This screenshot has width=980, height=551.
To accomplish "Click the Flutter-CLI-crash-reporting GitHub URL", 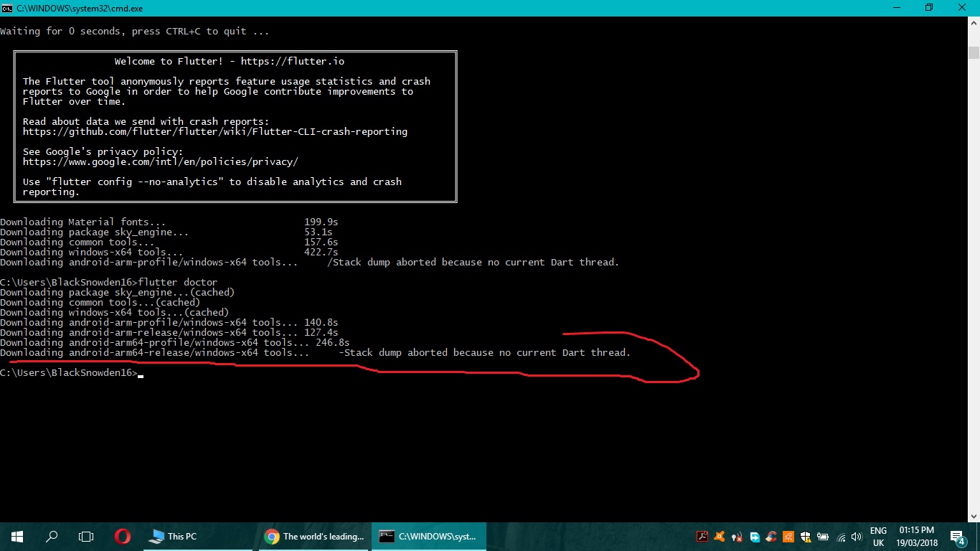I will coord(215,132).
